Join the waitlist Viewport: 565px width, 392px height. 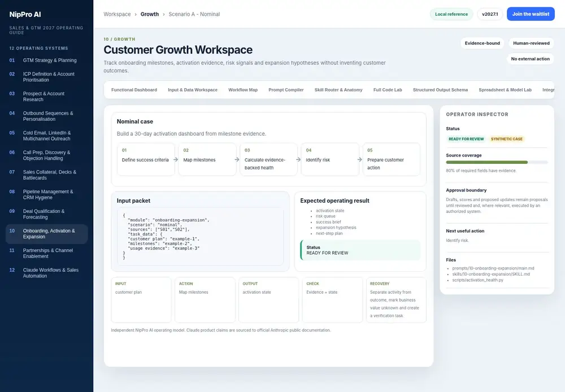[531, 14]
